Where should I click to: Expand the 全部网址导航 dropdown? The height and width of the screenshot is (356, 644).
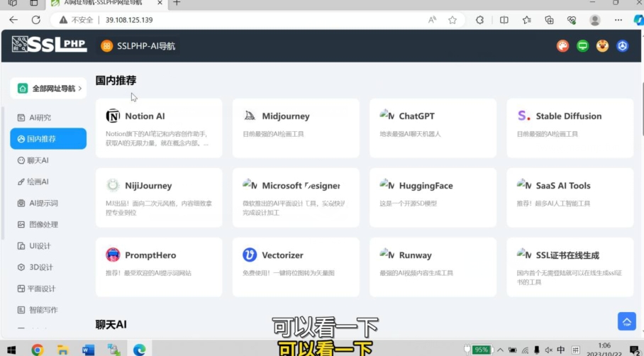48,89
